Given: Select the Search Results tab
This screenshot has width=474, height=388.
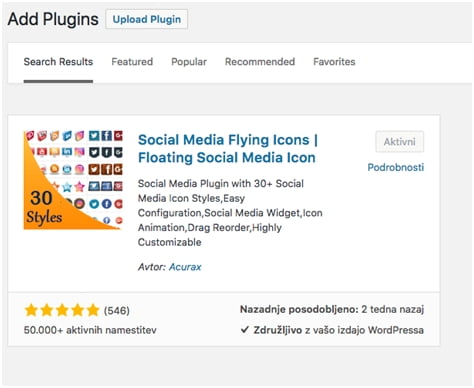Looking at the screenshot, I should coord(58,62).
